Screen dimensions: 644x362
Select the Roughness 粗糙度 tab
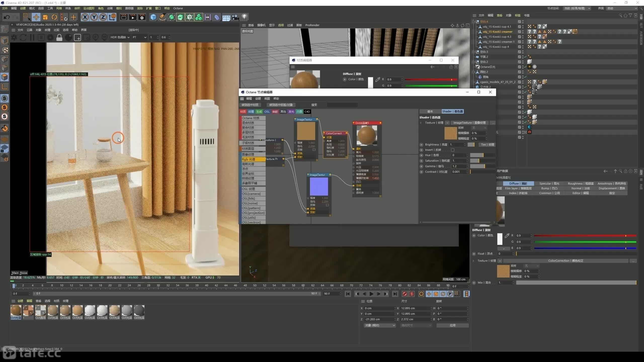pyautogui.click(x=581, y=184)
